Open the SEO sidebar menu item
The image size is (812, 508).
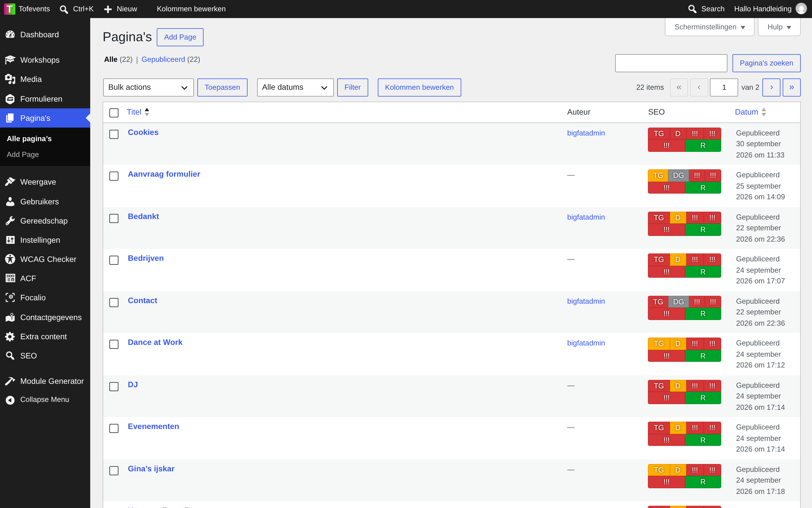pyautogui.click(x=45, y=356)
